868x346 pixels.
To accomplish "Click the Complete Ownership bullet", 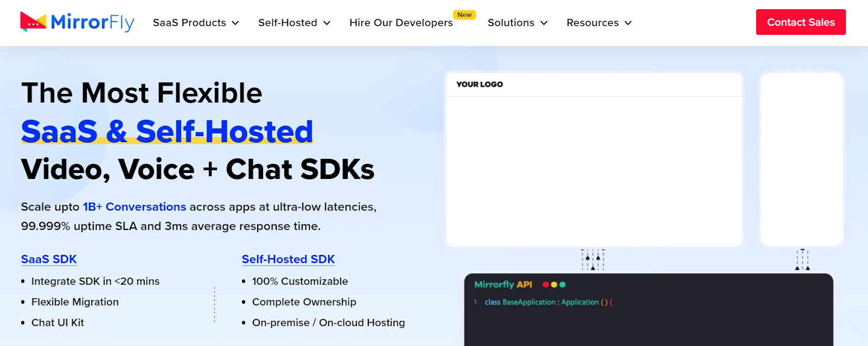I will click(304, 302).
